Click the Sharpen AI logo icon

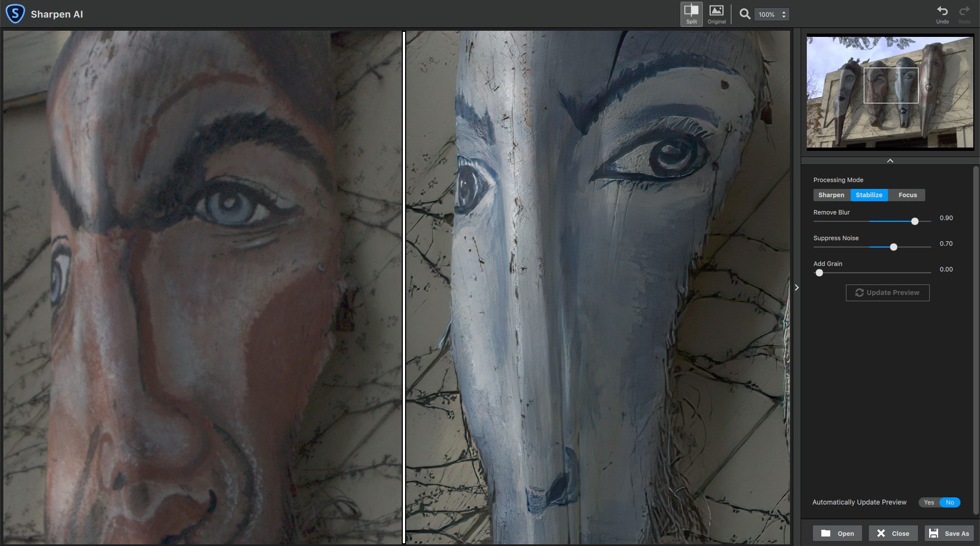[x=15, y=14]
